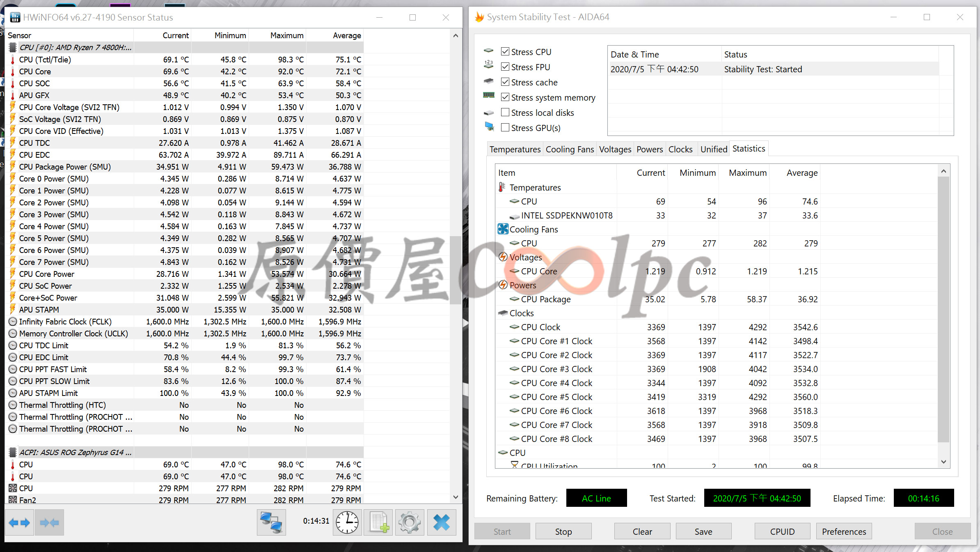
Task: Select the Stability Test: Started log entry
Action: click(x=774, y=69)
